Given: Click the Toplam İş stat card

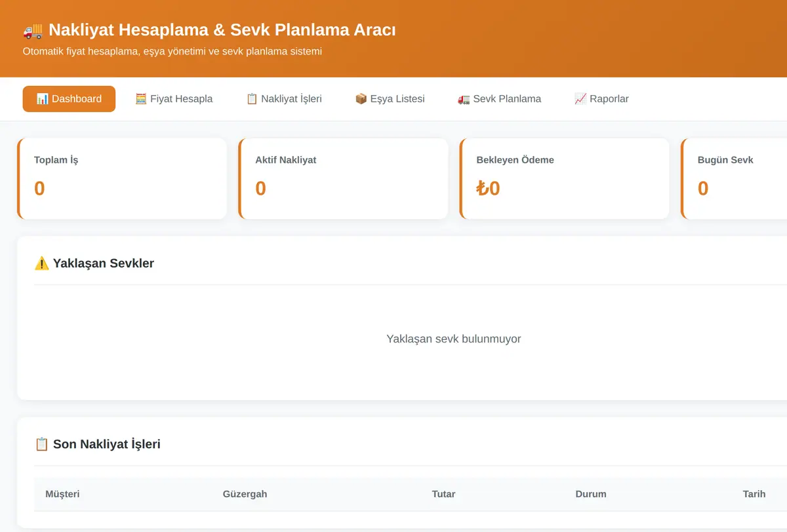Looking at the screenshot, I should 122,178.
